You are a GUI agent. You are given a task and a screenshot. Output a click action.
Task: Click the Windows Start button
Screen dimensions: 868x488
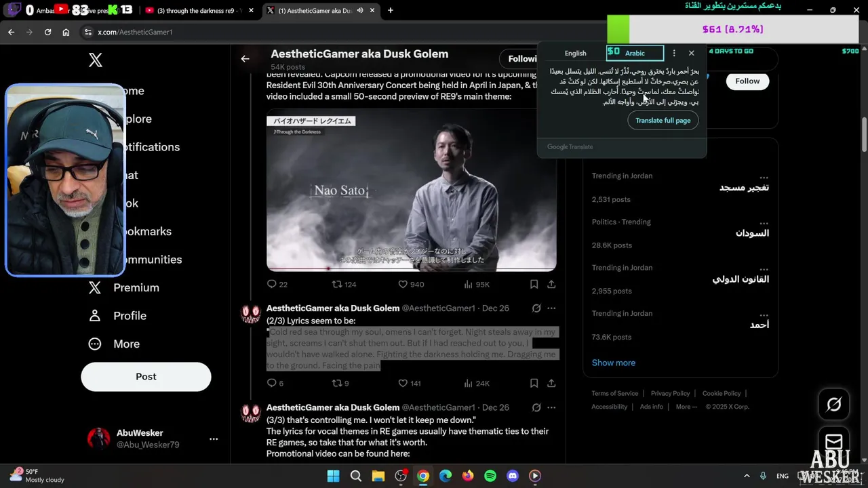(x=334, y=476)
